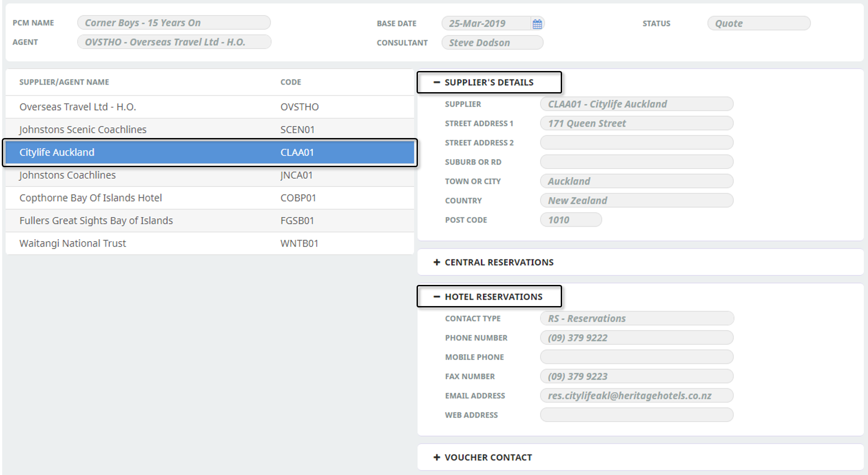This screenshot has height=475, width=868.
Task: Click the empty Web Address field
Action: (637, 415)
